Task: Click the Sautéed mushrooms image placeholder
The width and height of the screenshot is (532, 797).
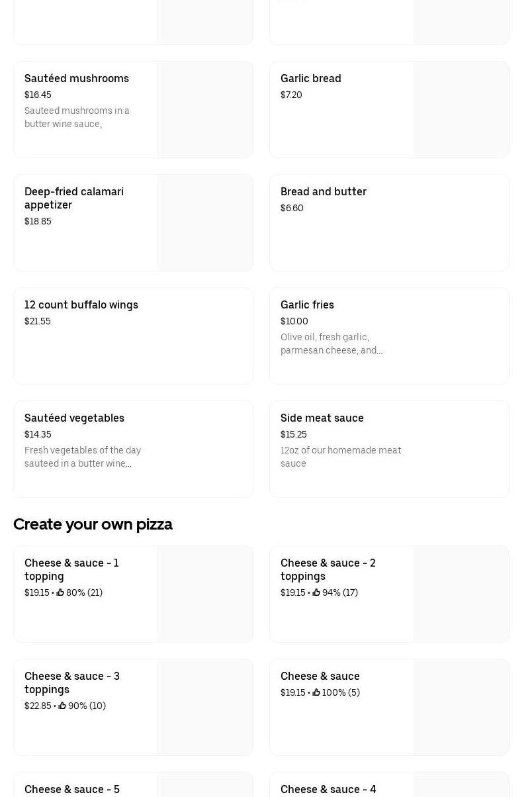Action: [204, 110]
